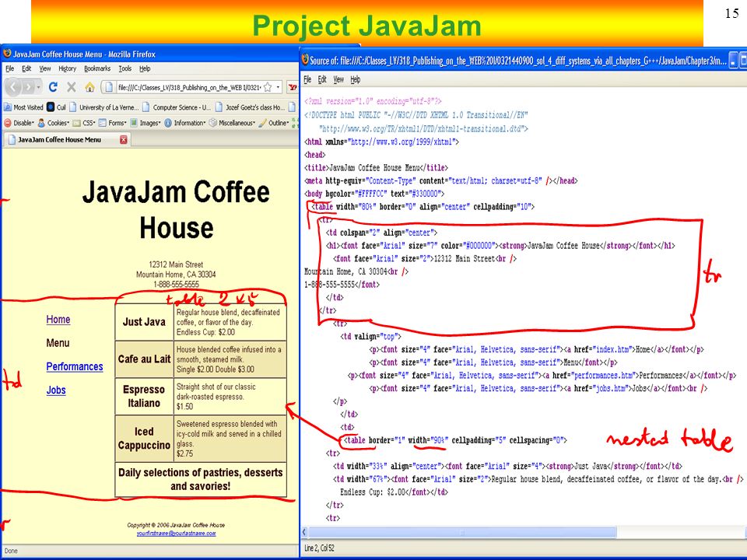Expand the Miscellaneous dropdown in Web Developer toolbar
The width and height of the screenshot is (747, 560).
click(x=232, y=123)
